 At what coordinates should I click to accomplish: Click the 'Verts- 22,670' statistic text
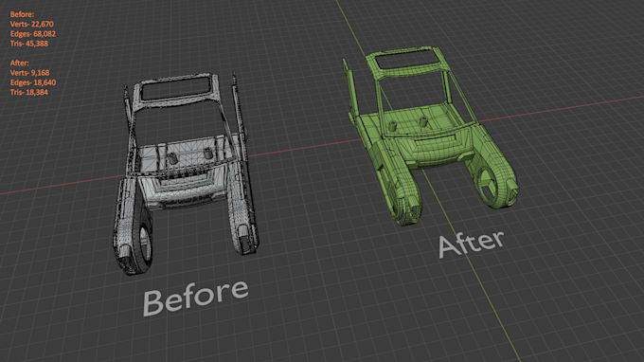(x=31, y=25)
